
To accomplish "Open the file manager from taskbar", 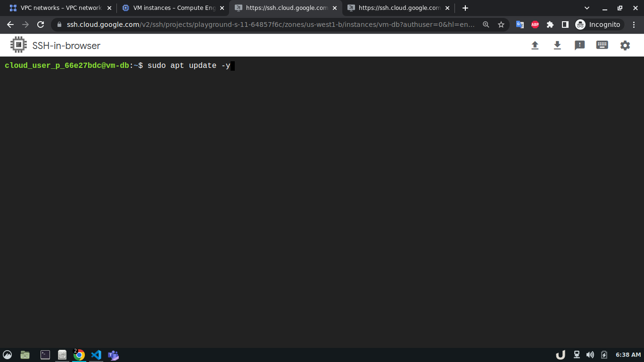I will click(x=25, y=355).
